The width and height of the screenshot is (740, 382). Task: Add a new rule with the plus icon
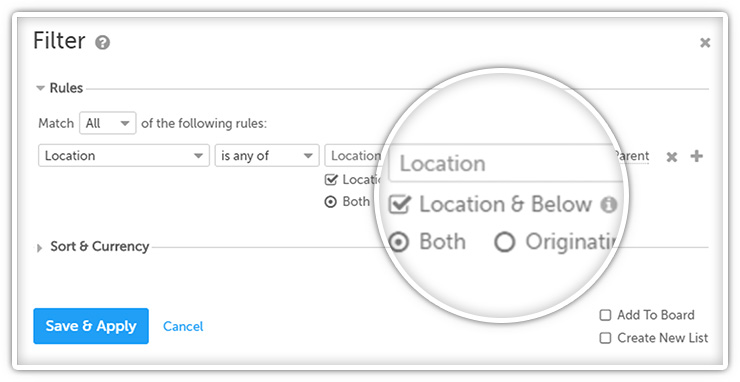tap(697, 156)
